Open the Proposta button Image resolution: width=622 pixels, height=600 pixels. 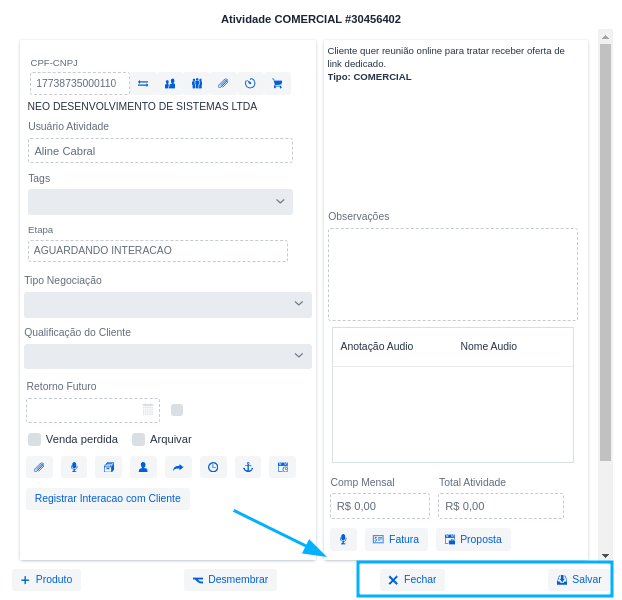click(473, 539)
